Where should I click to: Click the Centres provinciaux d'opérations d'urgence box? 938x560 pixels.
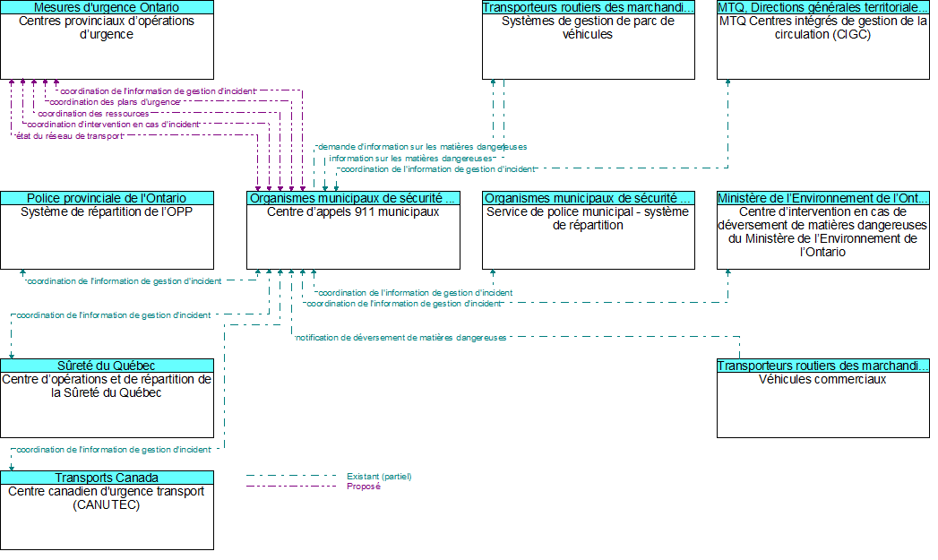107,47
